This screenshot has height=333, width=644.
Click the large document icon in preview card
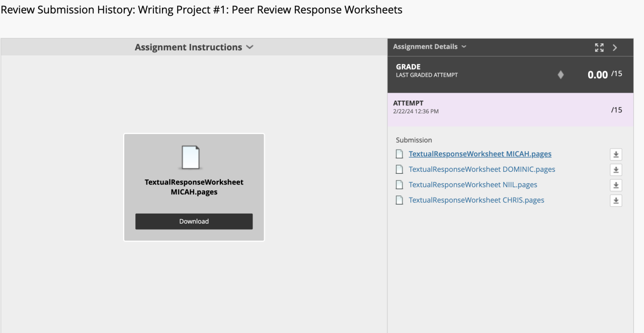191,157
